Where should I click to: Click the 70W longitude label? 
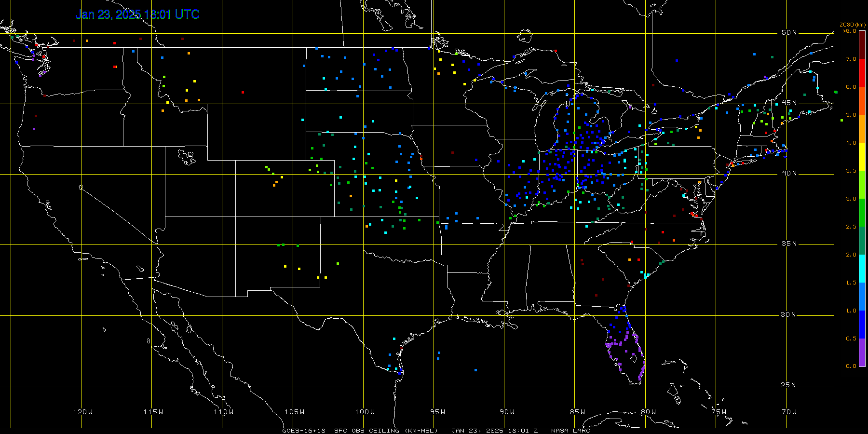(x=789, y=412)
